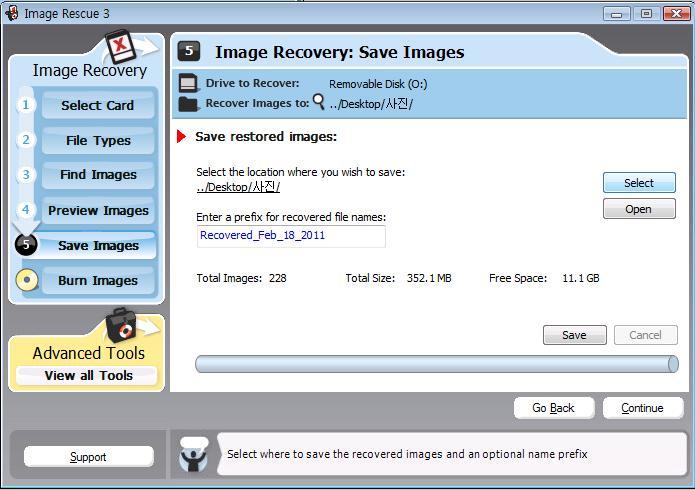Open the Preview Images step

(98, 210)
